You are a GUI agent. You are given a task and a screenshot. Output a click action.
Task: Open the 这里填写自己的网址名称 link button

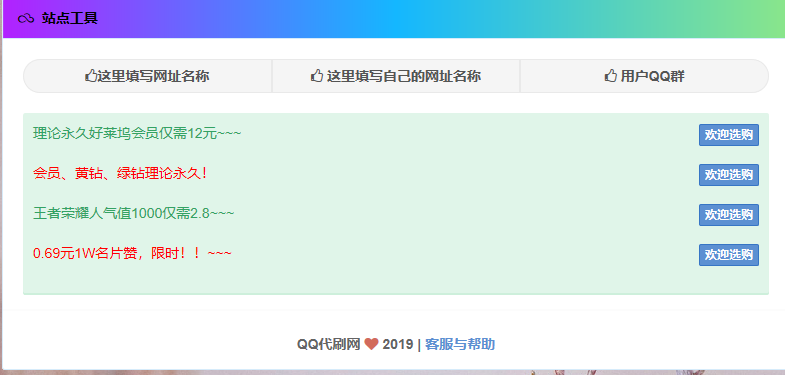click(396, 76)
